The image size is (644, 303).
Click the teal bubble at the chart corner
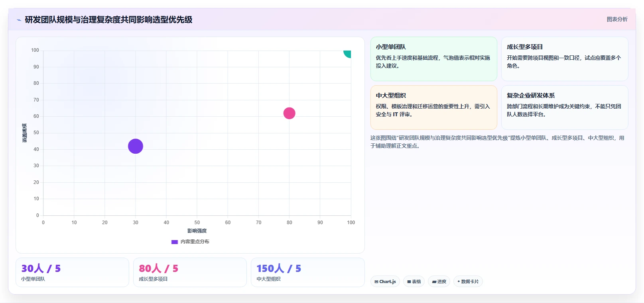click(x=347, y=53)
